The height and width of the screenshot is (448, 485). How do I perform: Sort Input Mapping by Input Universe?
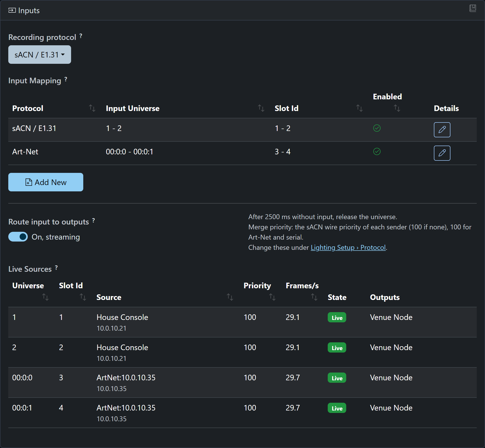[261, 108]
